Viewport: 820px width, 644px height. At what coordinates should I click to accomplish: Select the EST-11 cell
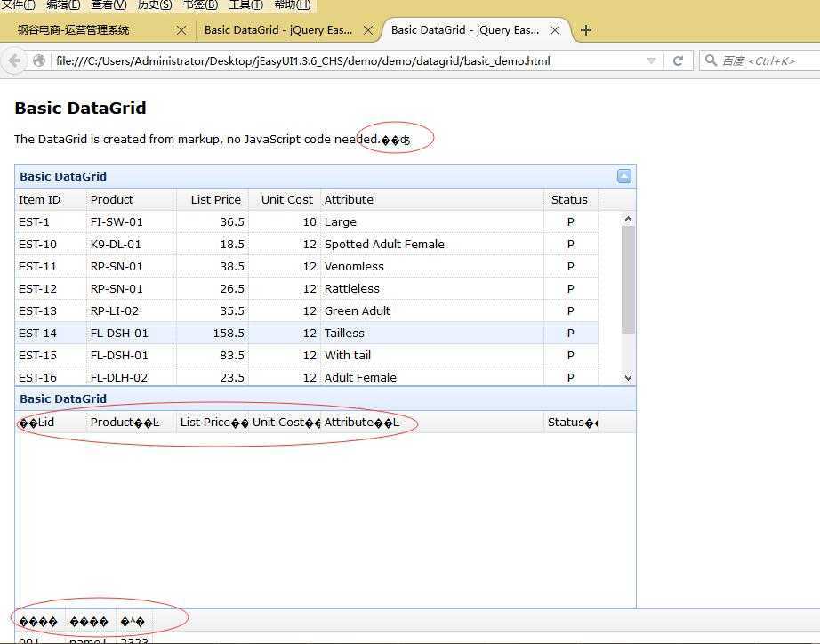pyautogui.click(x=51, y=266)
